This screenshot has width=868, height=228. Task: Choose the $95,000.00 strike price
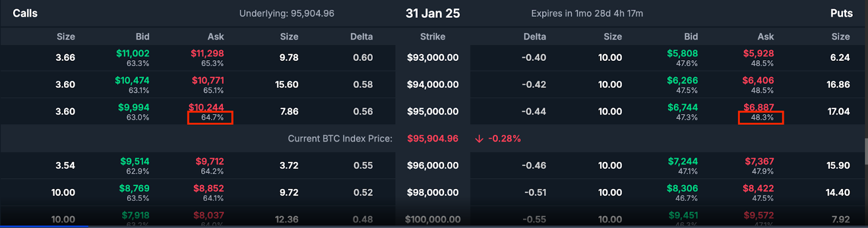(x=432, y=112)
